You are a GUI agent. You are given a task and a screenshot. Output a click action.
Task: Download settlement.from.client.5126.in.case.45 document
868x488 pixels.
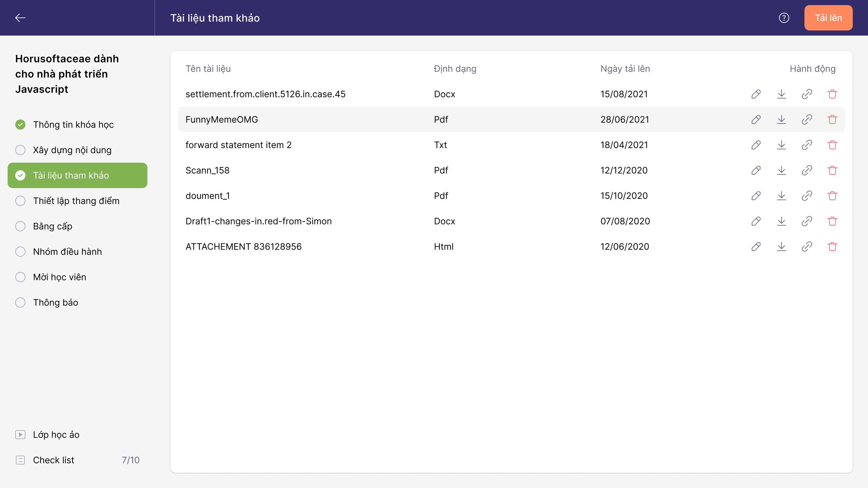point(781,94)
